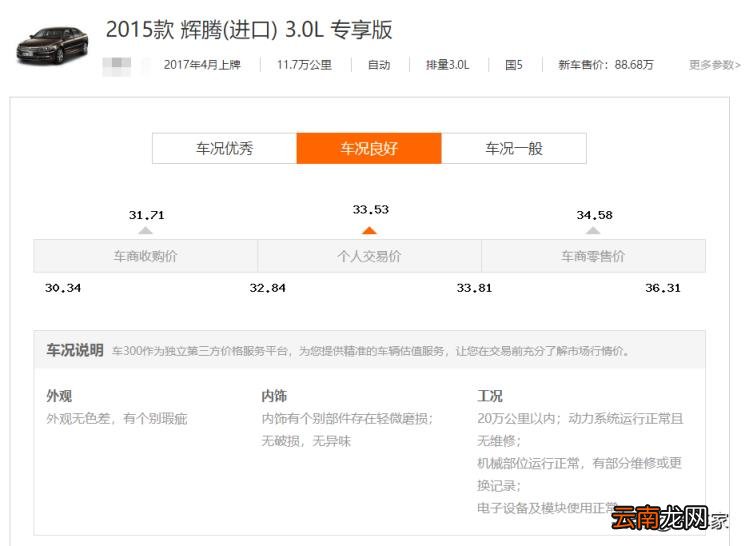
Task: Click the 外观 section heading
Action: point(59,396)
